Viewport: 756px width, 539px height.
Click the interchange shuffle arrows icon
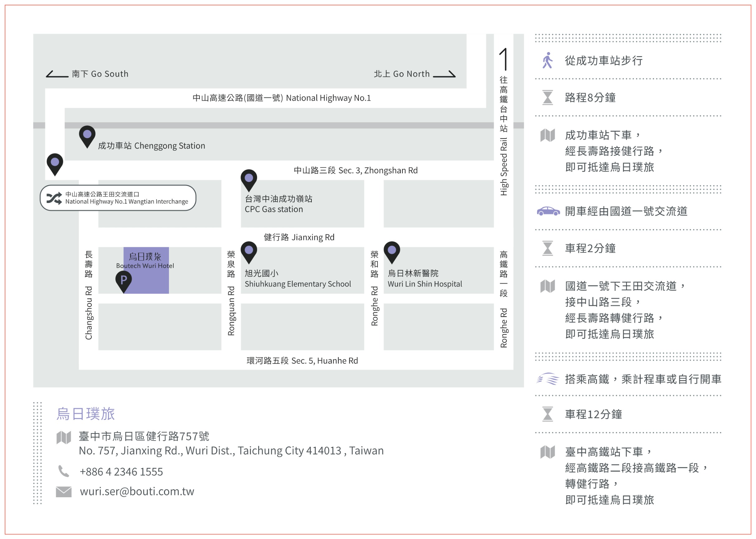(x=54, y=198)
